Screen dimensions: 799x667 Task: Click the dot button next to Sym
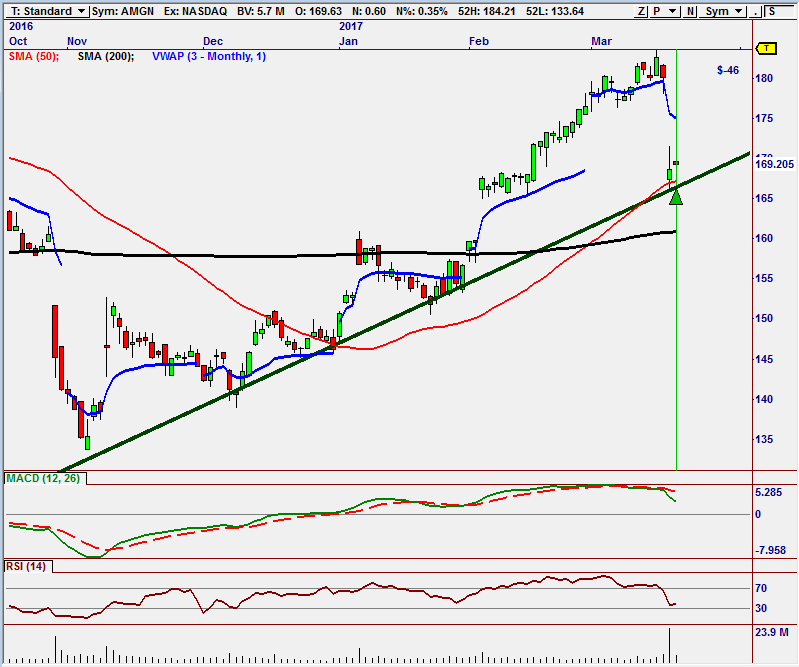pyautogui.click(x=755, y=11)
